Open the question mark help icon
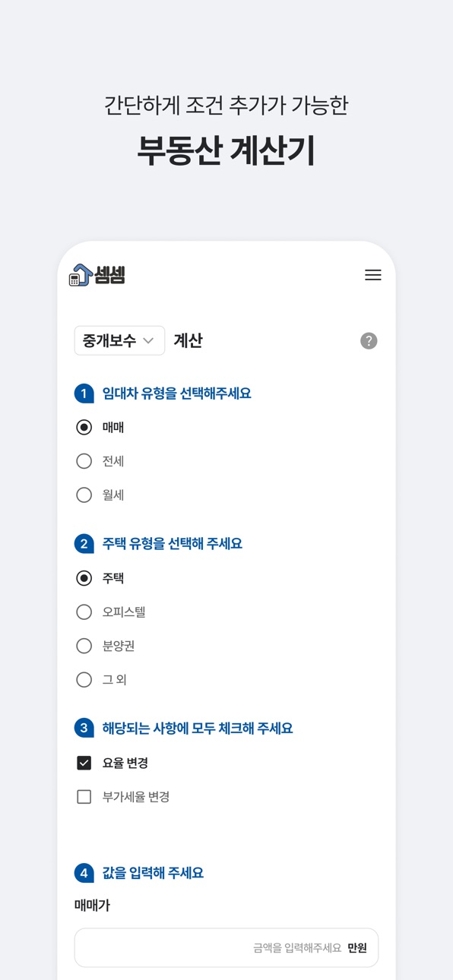The width and height of the screenshot is (453, 980). click(369, 341)
